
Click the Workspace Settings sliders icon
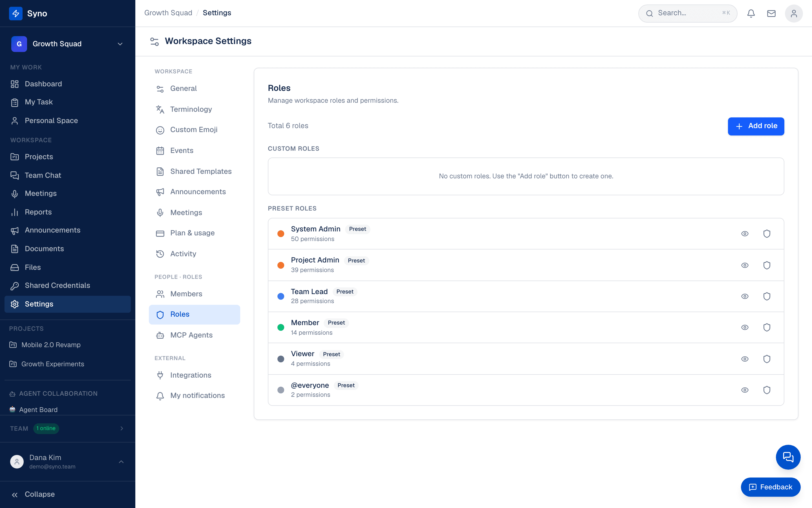(x=154, y=41)
